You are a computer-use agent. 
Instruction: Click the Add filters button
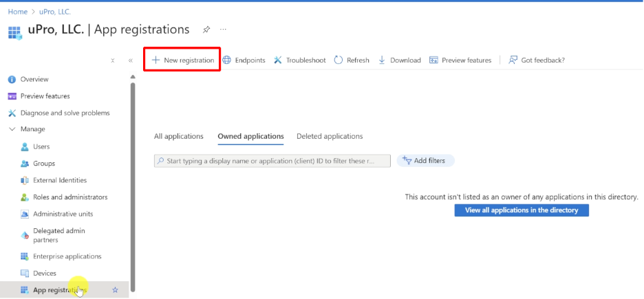coord(424,161)
